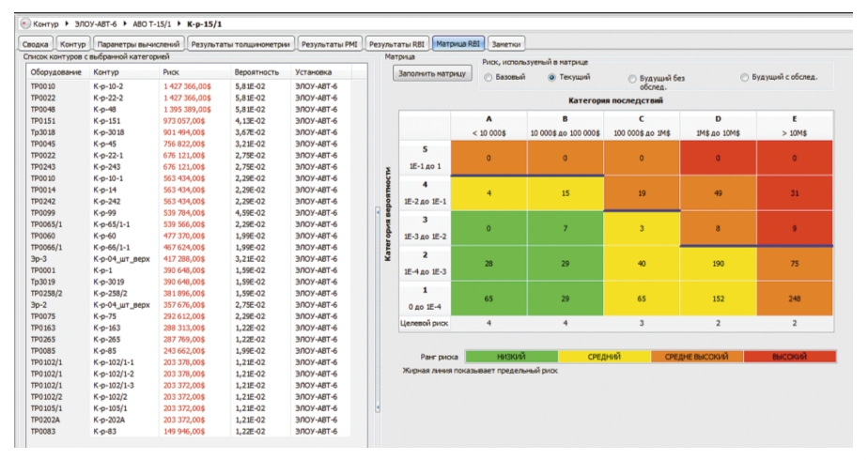868x460 pixels.
Task: Select matrix cell showing 248
Action: 795,299
